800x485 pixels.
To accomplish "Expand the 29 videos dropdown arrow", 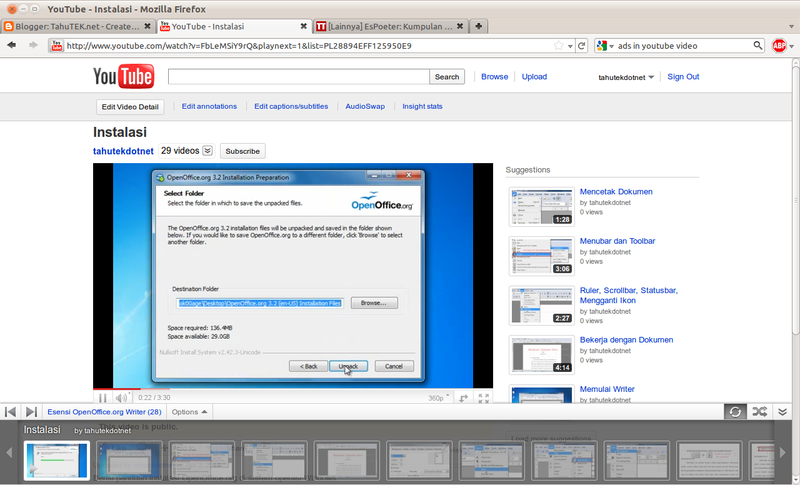I will (208, 151).
